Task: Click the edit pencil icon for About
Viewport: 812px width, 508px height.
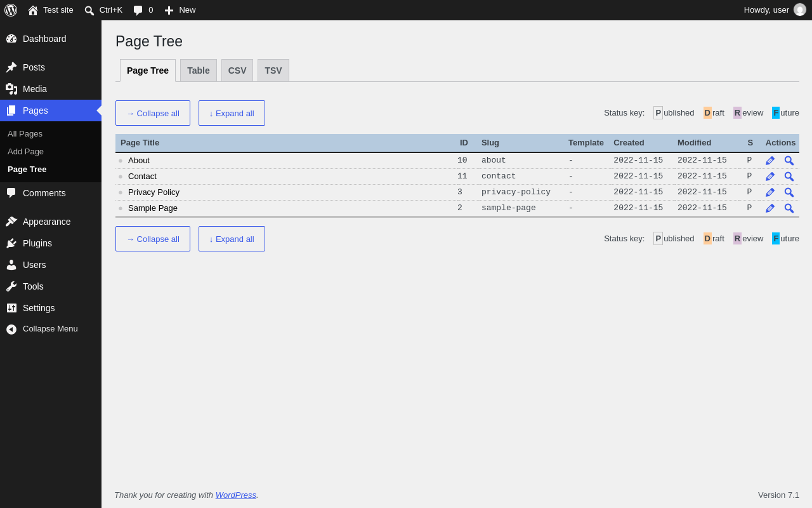Action: click(x=770, y=161)
